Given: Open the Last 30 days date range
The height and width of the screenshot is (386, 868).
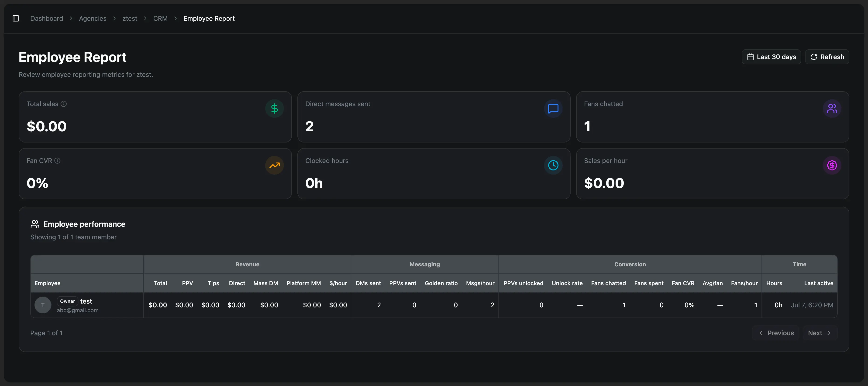Looking at the screenshot, I should (x=771, y=57).
